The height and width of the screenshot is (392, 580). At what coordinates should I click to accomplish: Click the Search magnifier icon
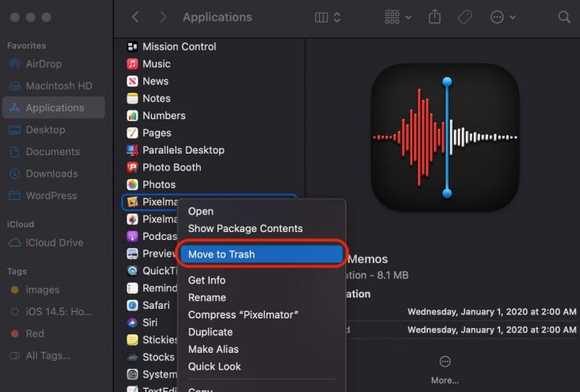(564, 17)
